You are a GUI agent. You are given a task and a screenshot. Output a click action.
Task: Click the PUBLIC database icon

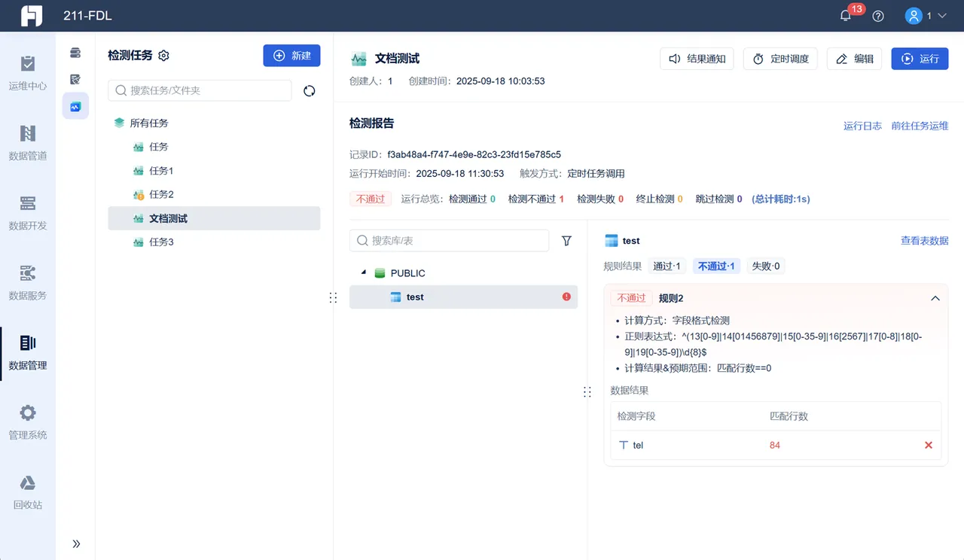pos(380,273)
